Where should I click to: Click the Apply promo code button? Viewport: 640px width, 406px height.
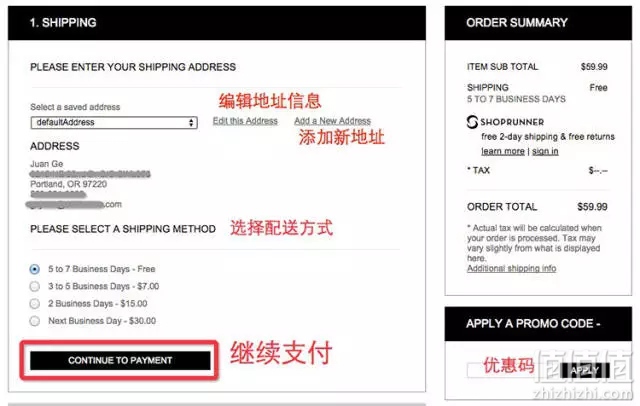click(x=585, y=370)
